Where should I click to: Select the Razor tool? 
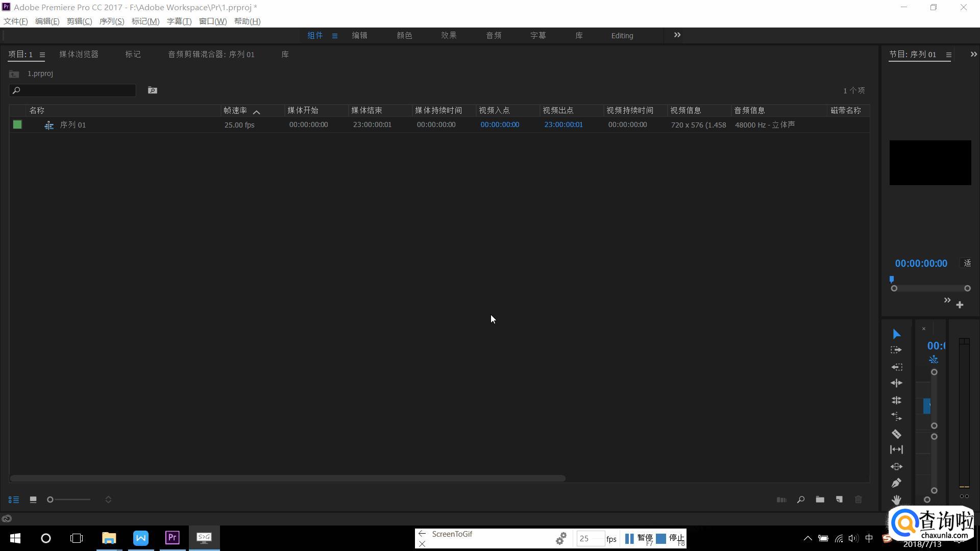click(x=896, y=434)
